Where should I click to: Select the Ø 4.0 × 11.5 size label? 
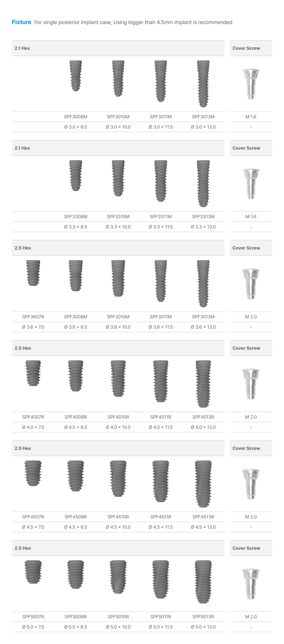tap(160, 427)
